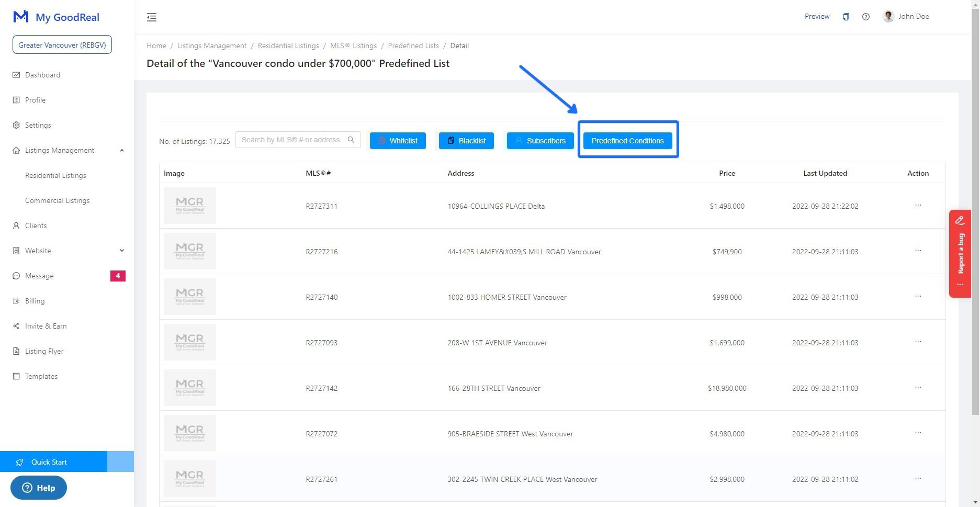The image size is (980, 507).
Task: Click the Predefined Conditions button
Action: click(627, 140)
